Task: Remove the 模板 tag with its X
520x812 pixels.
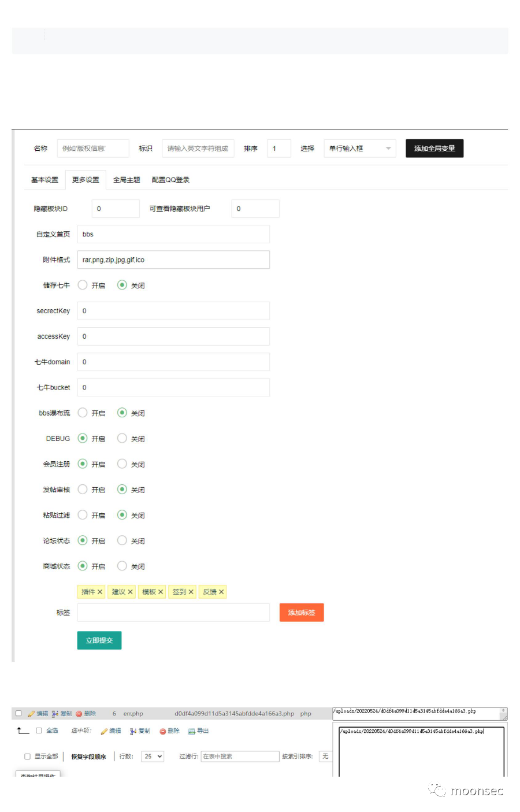Action: (x=161, y=592)
